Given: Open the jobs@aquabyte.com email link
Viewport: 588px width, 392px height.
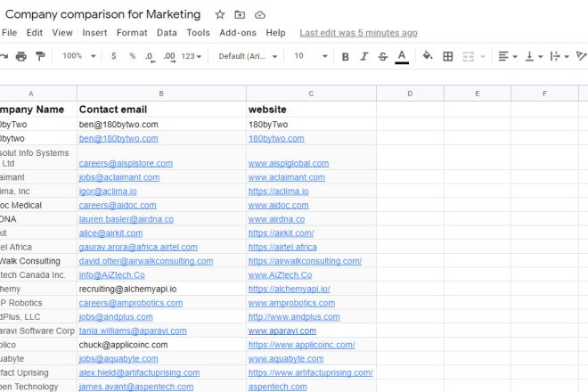Looking at the screenshot, I should 118,359.
